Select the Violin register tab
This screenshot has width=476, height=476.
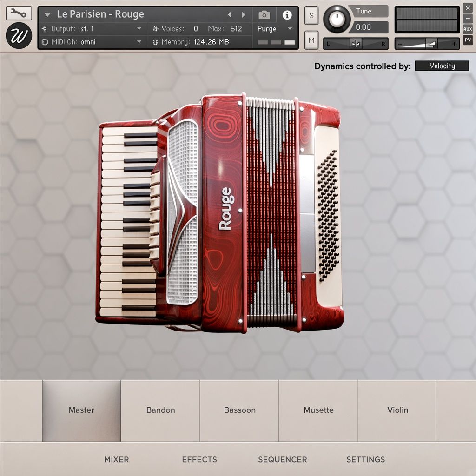tap(397, 410)
